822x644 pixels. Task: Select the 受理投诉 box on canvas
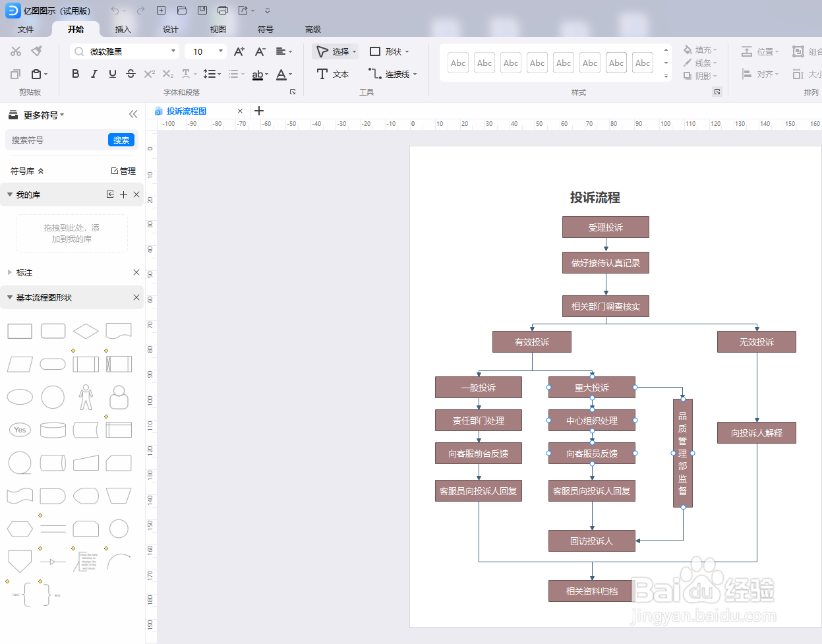(605, 227)
